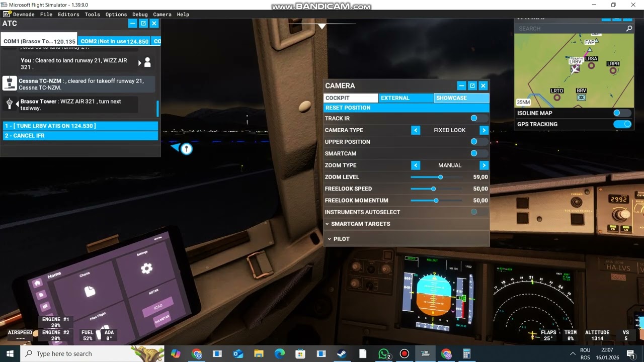Image resolution: width=644 pixels, height=362 pixels.
Task: Open Microsoft Edge from the taskbar
Action: [x=279, y=354]
